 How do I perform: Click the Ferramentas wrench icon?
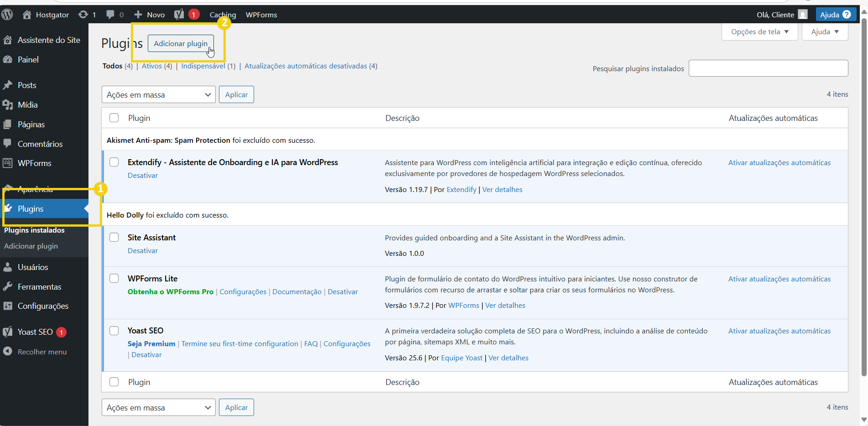click(7, 287)
